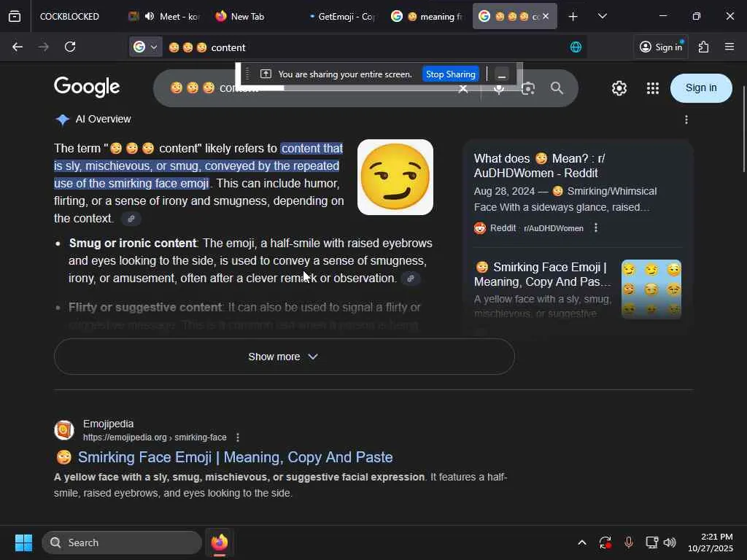Click Stop Sharing button
Viewport: 747px width, 560px height.
[450, 74]
